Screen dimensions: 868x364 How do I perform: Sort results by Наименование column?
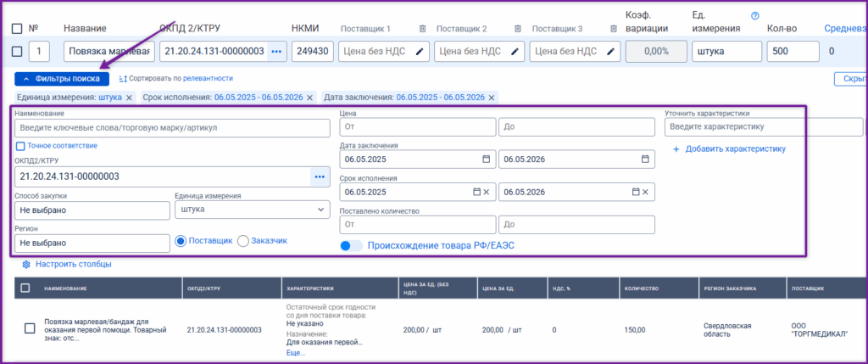[x=65, y=288]
